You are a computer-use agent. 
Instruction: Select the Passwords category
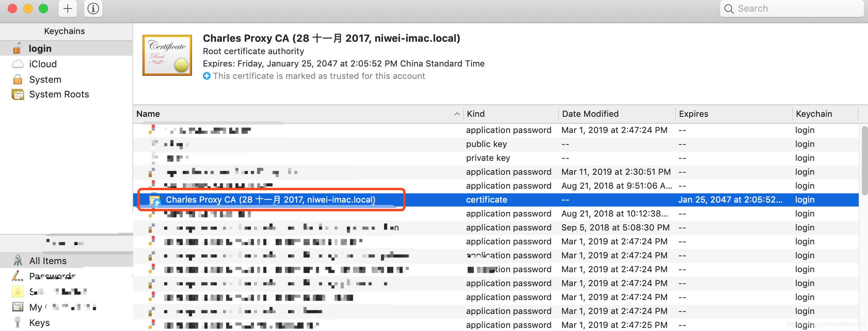pos(52,276)
